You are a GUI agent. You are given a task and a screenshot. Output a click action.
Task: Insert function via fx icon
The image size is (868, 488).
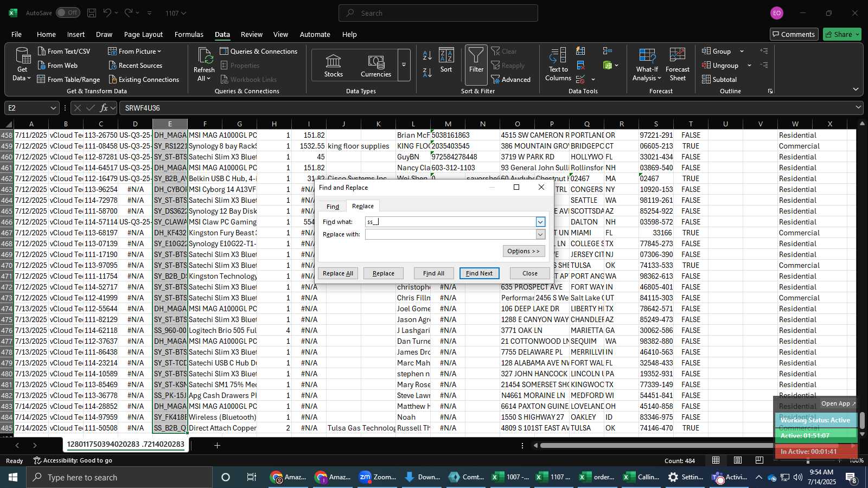tap(104, 108)
